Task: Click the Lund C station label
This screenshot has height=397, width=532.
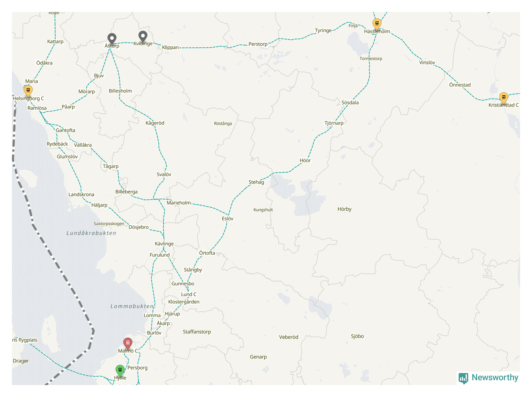Action: coord(189,294)
